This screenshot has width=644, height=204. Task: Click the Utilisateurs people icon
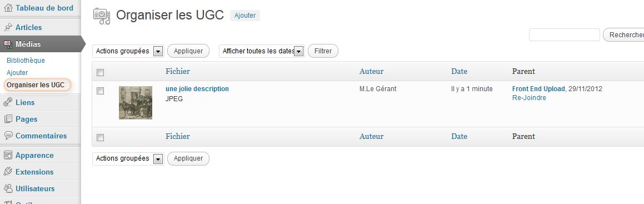(x=8, y=189)
